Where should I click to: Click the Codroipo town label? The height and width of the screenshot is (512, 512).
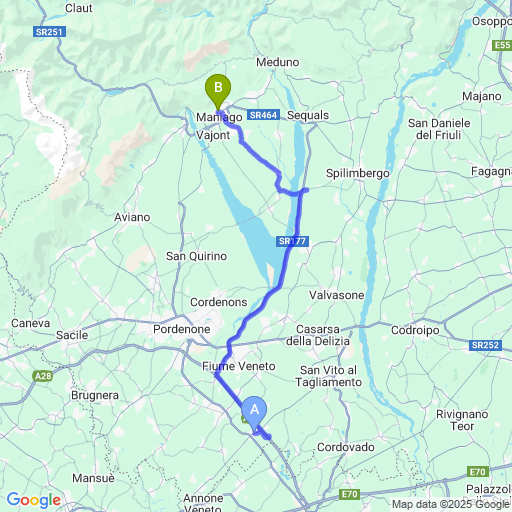point(415,330)
